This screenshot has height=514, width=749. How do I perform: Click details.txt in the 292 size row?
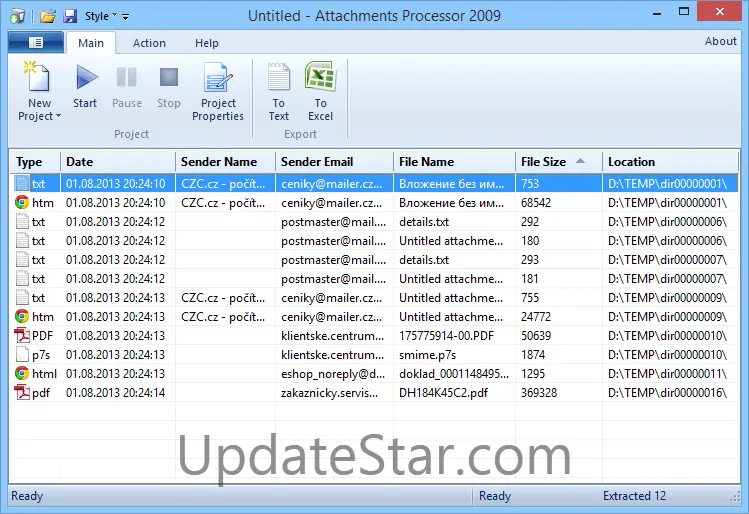(424, 222)
